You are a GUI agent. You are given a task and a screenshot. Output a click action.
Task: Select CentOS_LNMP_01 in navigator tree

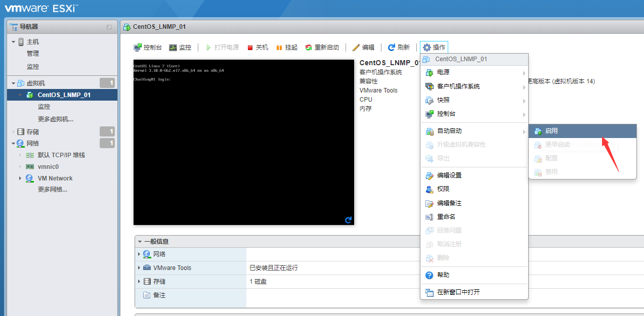pos(64,95)
